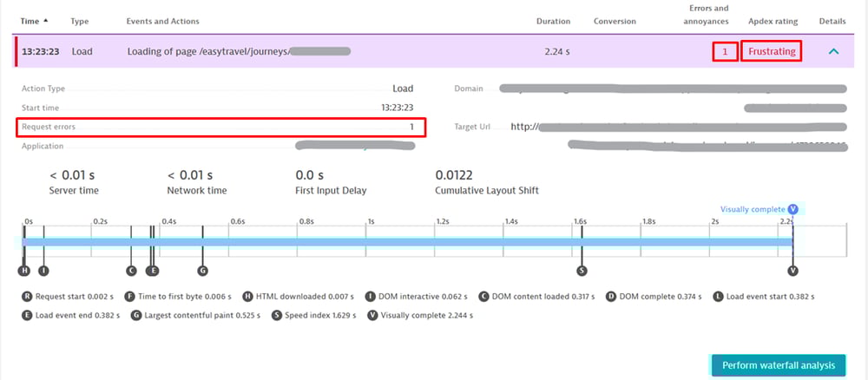The width and height of the screenshot is (868, 380).
Task: Click the DOM complete D legend icon
Action: pyautogui.click(x=611, y=296)
